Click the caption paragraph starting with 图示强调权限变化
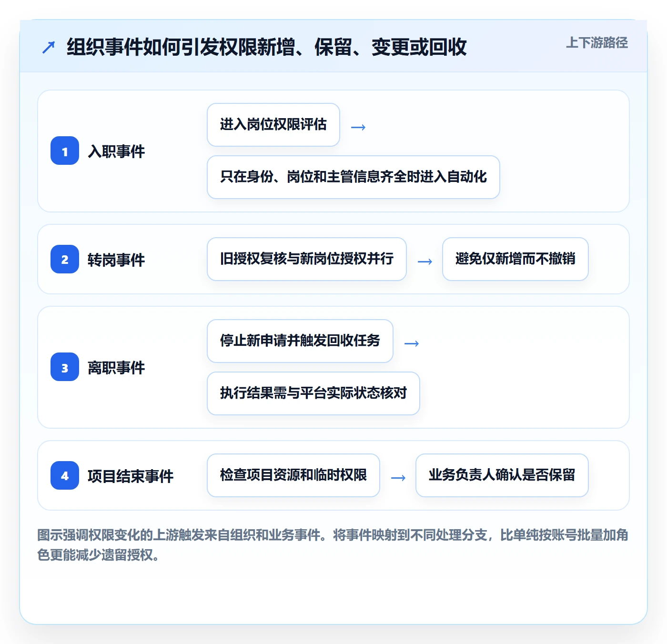Image resolution: width=667 pixels, height=644 pixels. [x=333, y=545]
